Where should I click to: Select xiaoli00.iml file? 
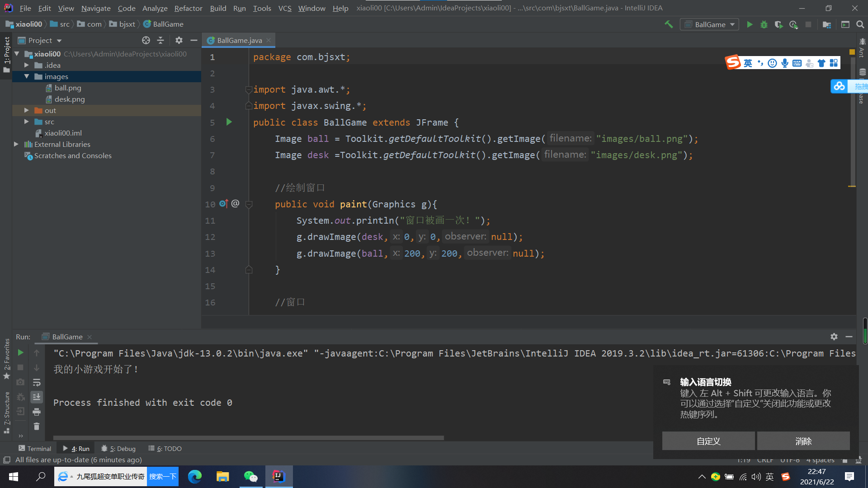[63, 133]
